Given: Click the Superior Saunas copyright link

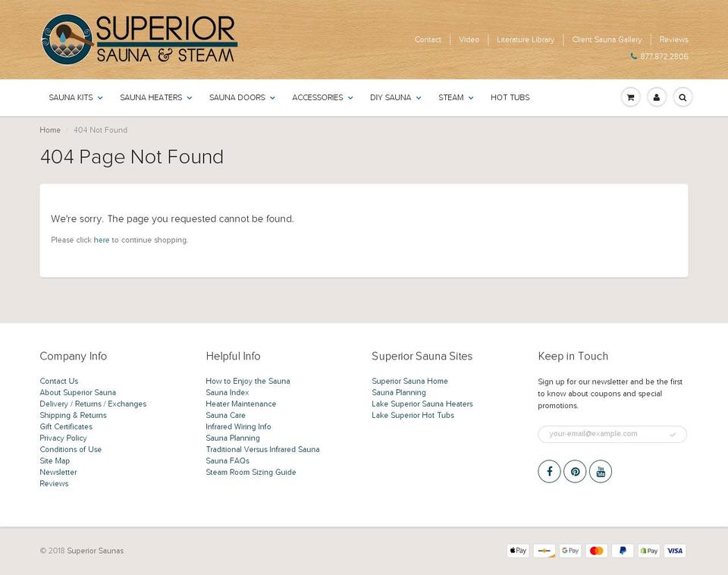Looking at the screenshot, I should pos(96,551).
